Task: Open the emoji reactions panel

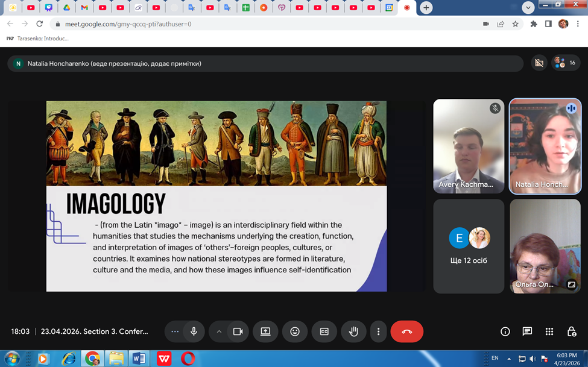Action: (295, 331)
